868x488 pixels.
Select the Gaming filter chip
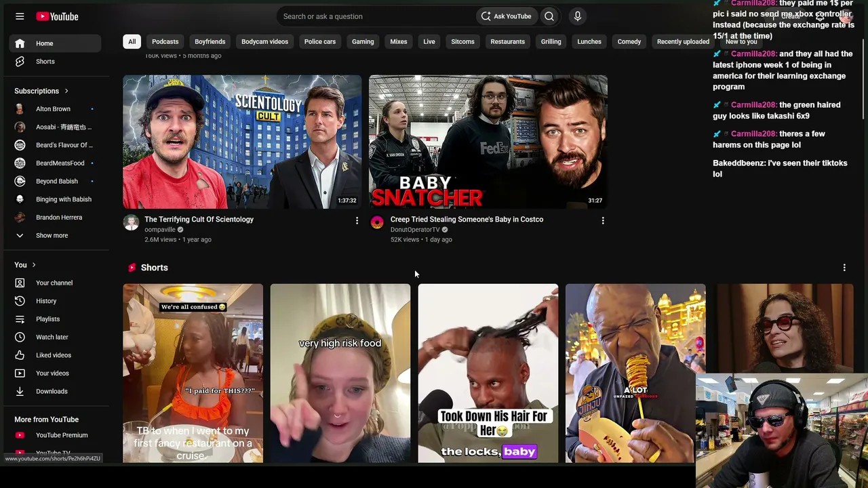363,42
